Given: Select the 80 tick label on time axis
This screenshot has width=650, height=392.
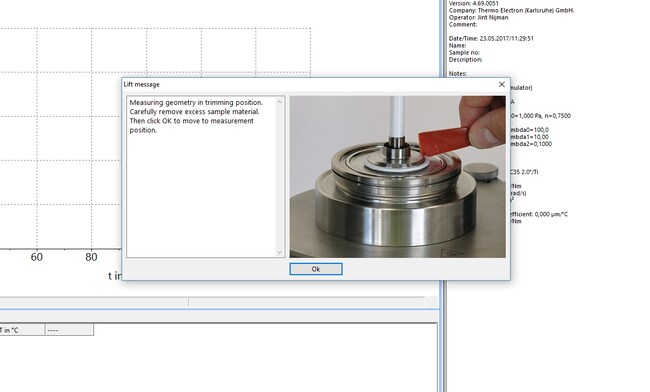Looking at the screenshot, I should coord(91,257).
